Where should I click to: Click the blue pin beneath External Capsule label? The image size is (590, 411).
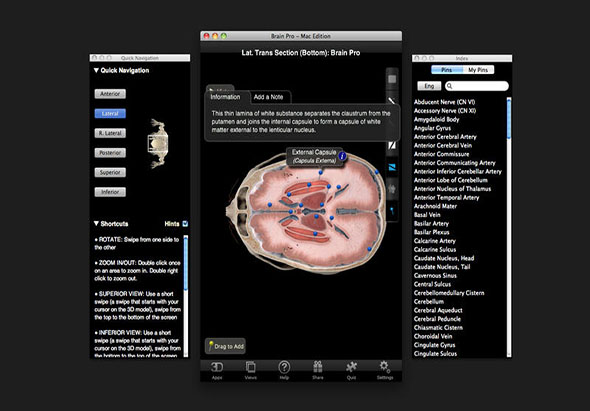pos(321,172)
